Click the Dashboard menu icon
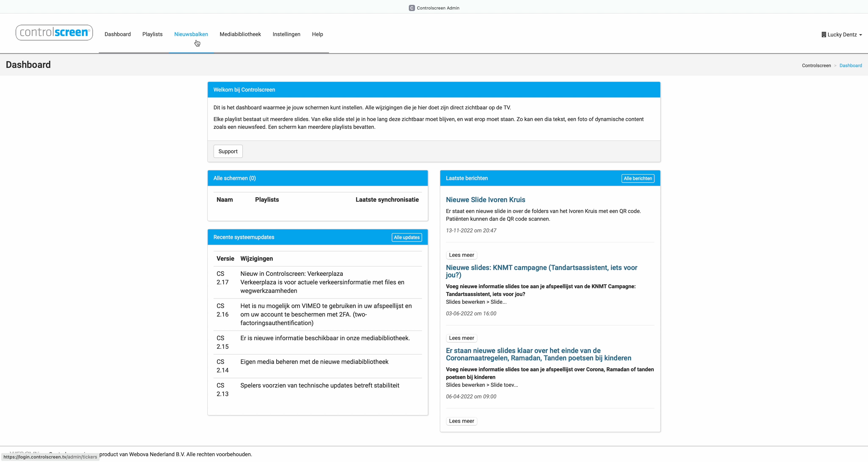 pos(118,34)
